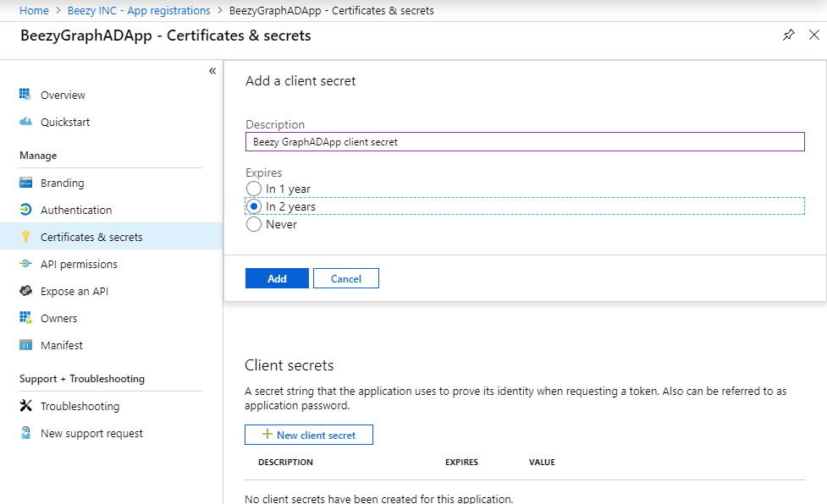The height and width of the screenshot is (504, 827).
Task: Click the 'No client secrets have been created' text
Action: pyautogui.click(x=378, y=498)
